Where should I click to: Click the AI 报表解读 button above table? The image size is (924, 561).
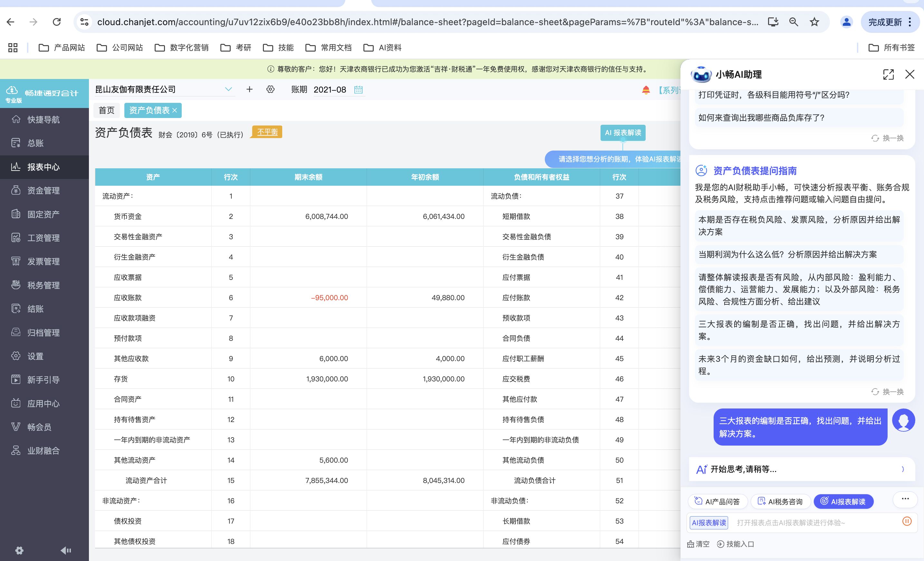coord(622,133)
